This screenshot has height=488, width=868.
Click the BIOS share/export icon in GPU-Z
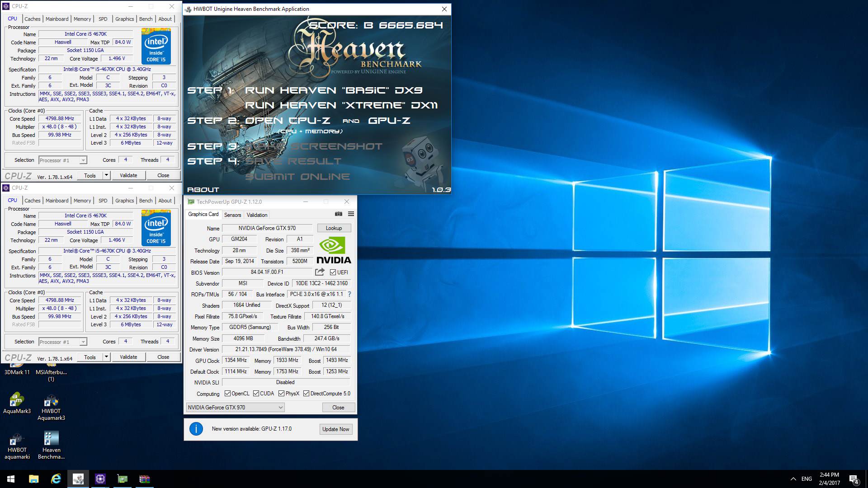coord(320,272)
